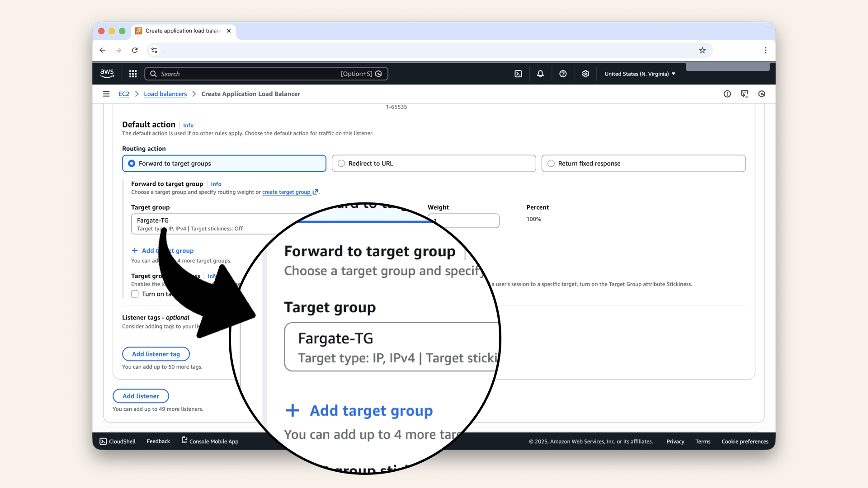This screenshot has width=868, height=488.
Task: Choose Redirect to URL as routing action
Action: point(342,164)
